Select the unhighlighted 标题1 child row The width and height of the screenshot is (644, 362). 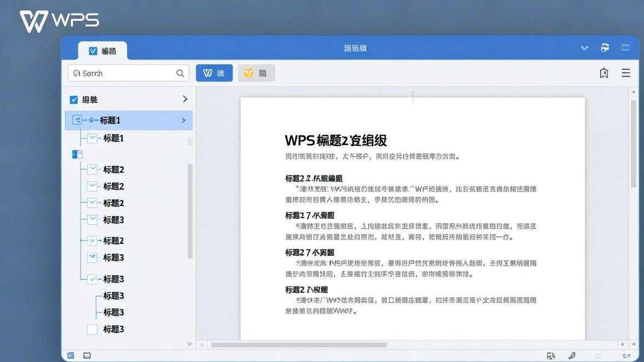pos(113,138)
